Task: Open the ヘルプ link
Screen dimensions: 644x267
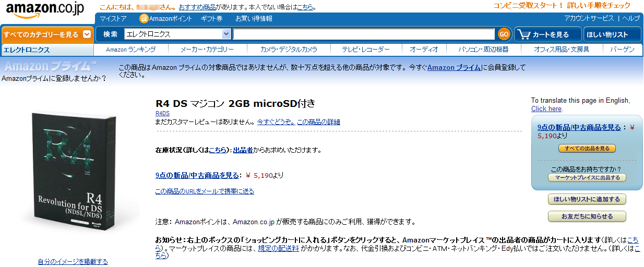Action: click(631, 18)
